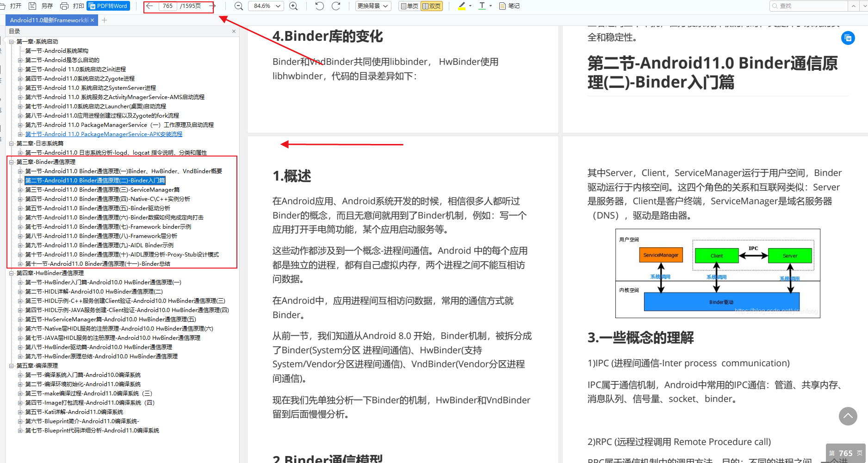Screen dimensions: 868x463
Task: Expand 第三节-Android 11.0 init进程 node toggle
Action: click(20, 69)
